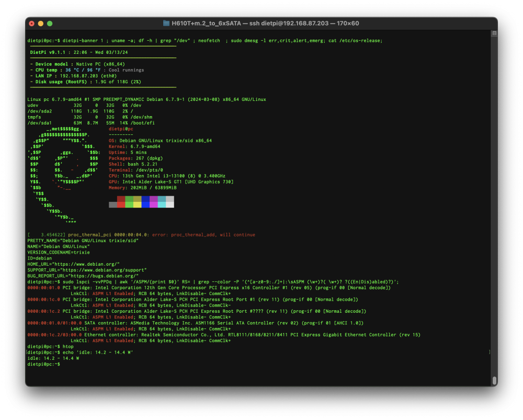Click the bright yellow swatch in neofetch palette
Image resolution: width=523 pixels, height=420 pixels.
click(137, 205)
